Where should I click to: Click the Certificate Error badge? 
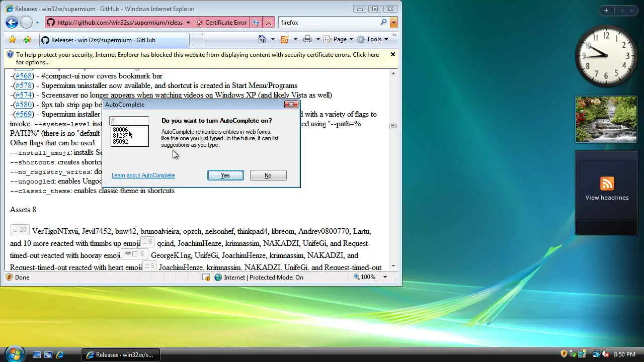[x=221, y=23]
